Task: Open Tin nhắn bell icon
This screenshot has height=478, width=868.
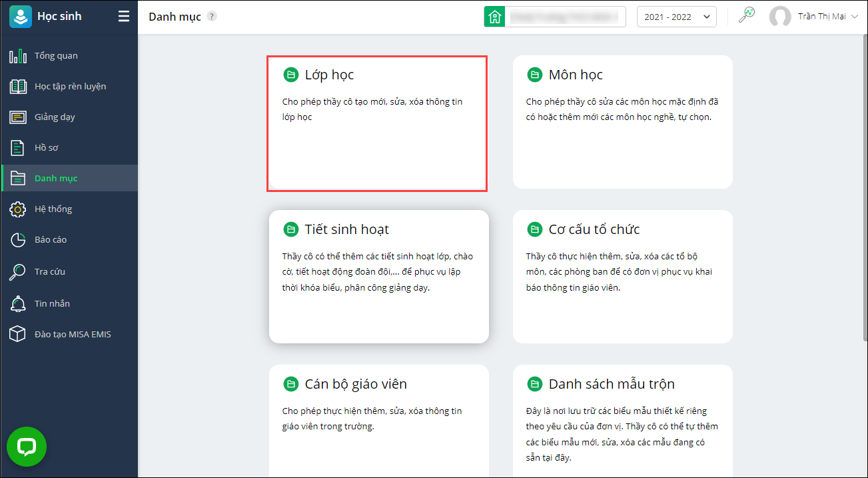Action: click(18, 304)
